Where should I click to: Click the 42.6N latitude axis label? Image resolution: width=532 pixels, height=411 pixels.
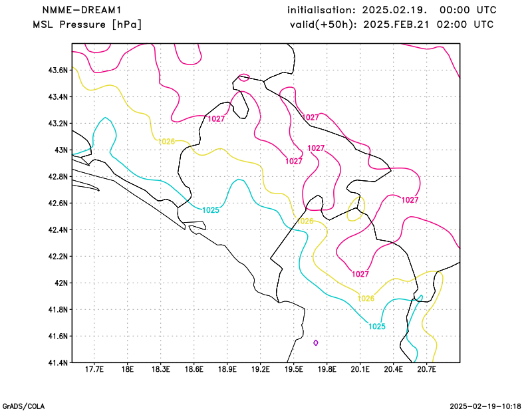(58, 203)
